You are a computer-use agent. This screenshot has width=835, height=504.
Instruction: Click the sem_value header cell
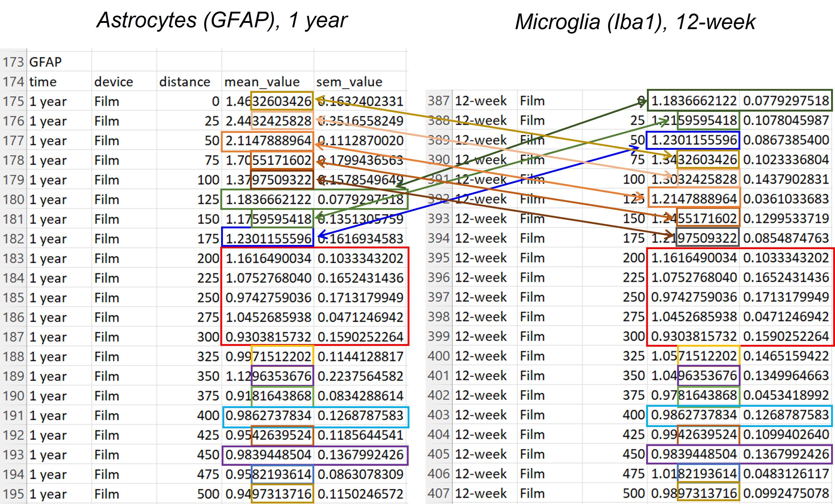(349, 82)
